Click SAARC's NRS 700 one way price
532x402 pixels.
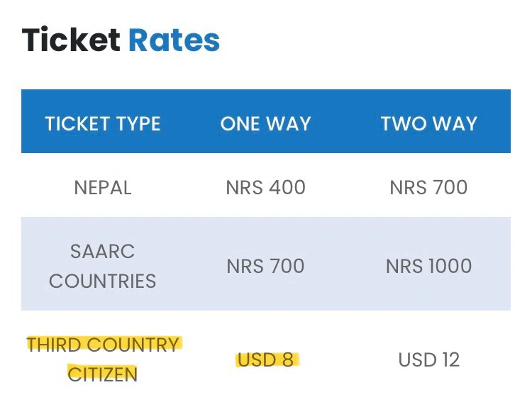(266, 266)
